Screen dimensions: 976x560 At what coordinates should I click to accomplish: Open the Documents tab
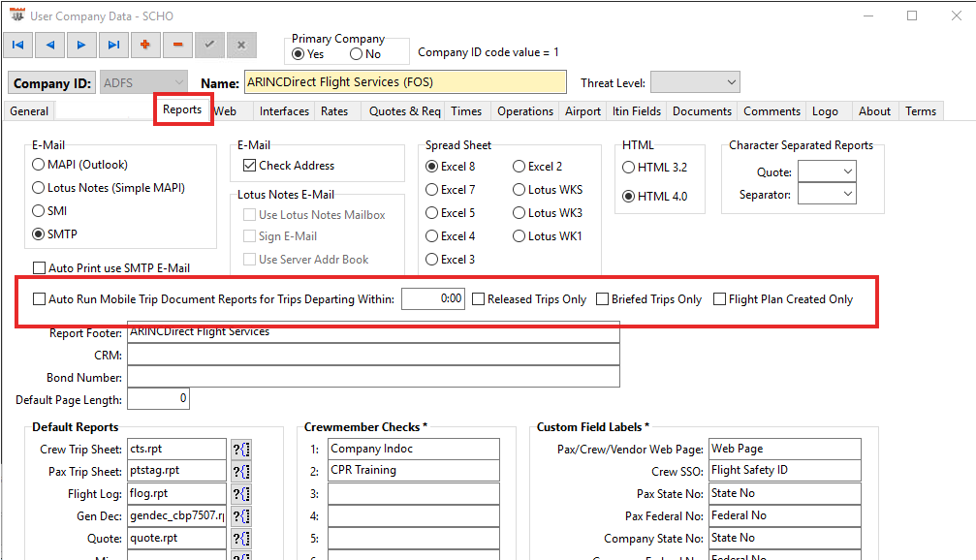pos(702,111)
